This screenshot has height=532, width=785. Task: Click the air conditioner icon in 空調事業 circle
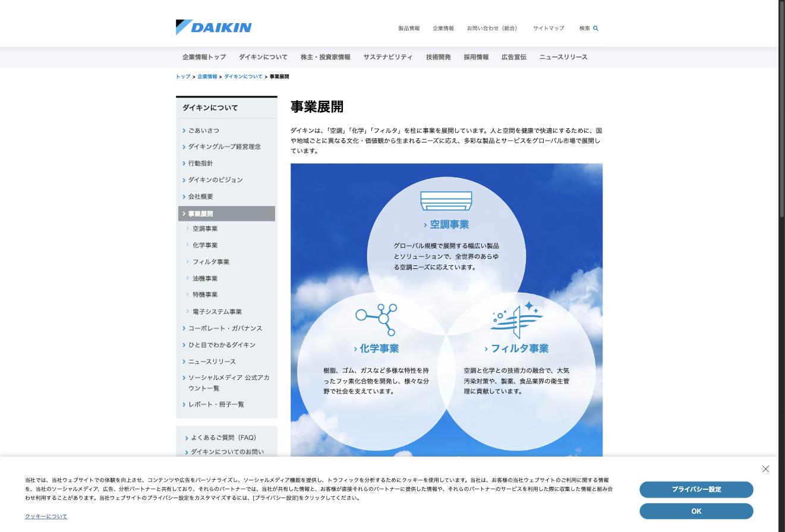(x=446, y=201)
